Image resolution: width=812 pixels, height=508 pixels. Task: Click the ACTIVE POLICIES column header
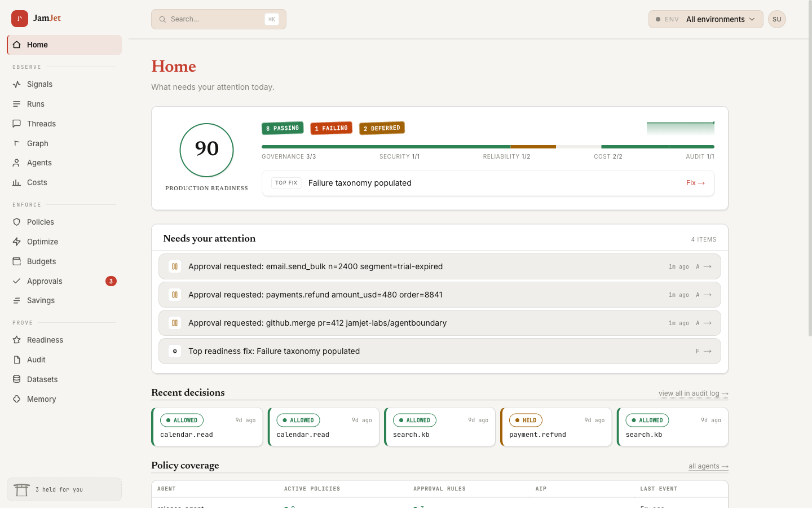click(312, 489)
